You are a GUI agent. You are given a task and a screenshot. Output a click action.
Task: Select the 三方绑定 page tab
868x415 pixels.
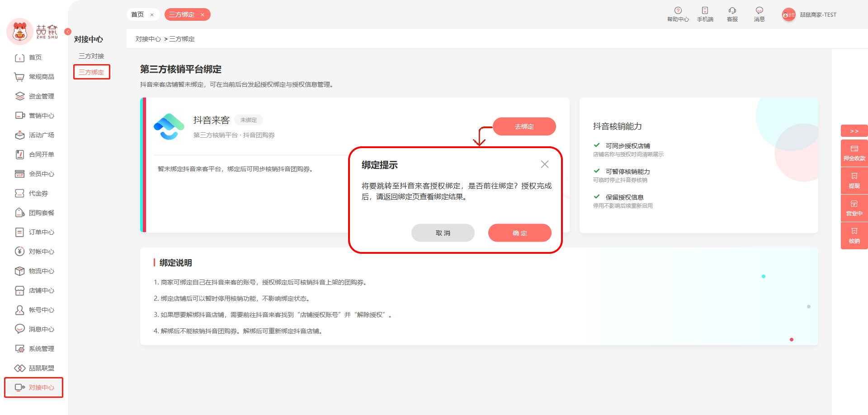(x=182, y=15)
